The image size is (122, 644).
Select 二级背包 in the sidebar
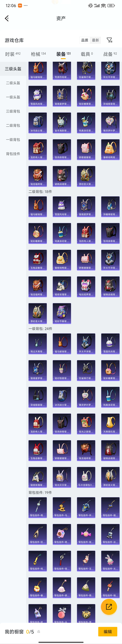(13, 126)
